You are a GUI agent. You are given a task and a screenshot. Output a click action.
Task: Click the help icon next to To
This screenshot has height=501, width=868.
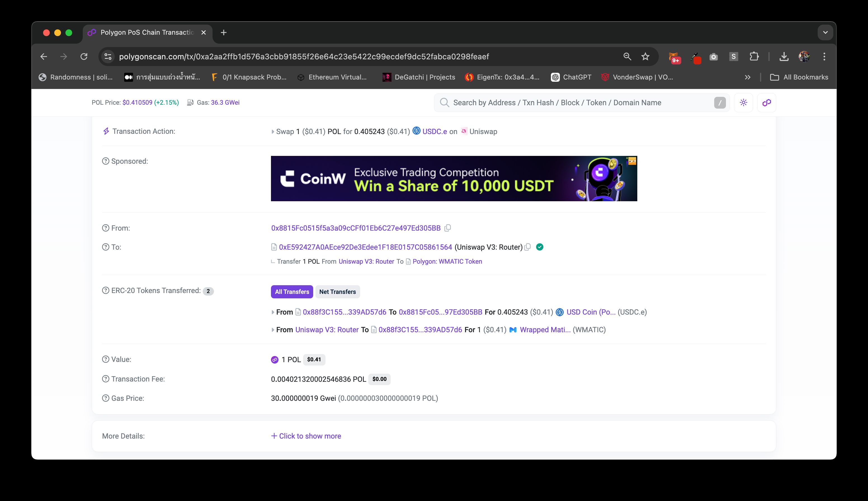pyautogui.click(x=105, y=247)
